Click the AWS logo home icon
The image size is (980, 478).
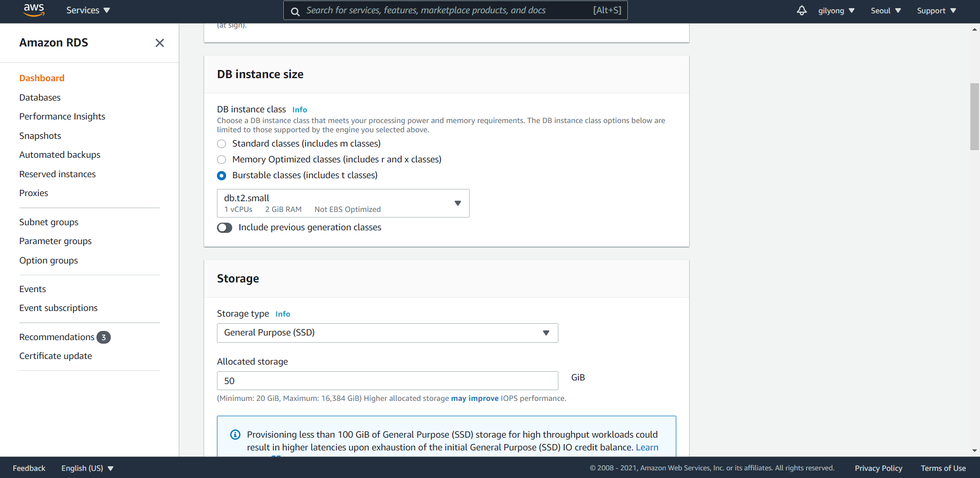pyautogui.click(x=34, y=10)
